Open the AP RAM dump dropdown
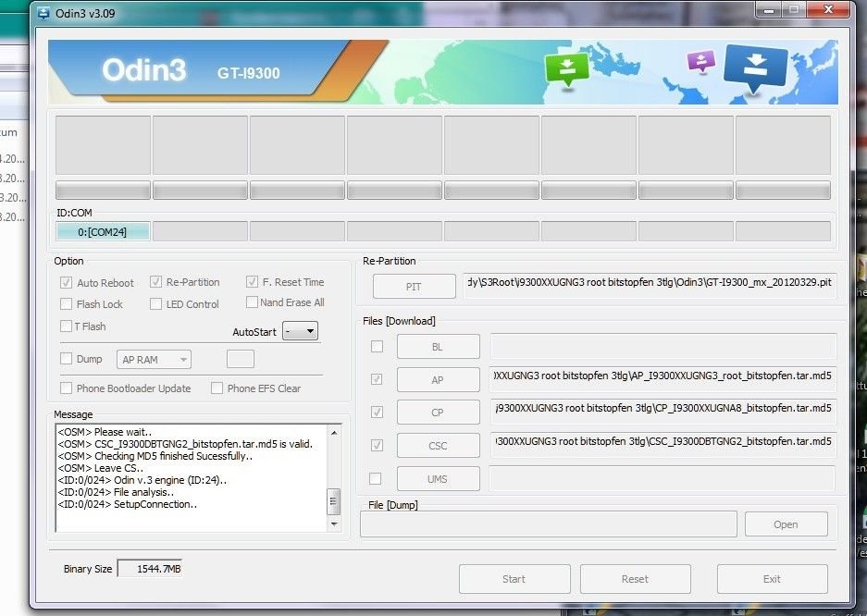Screen dimensions: 867x616 154,360
